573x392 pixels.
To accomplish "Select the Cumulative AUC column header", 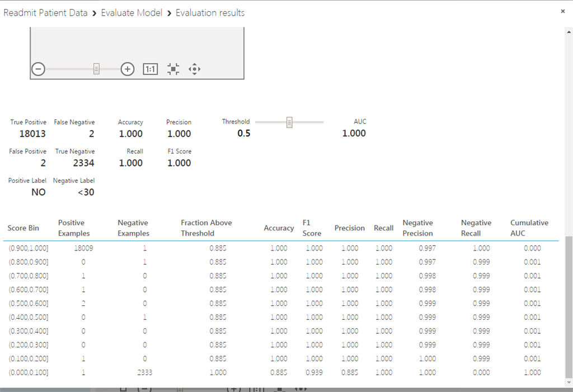I will (x=529, y=228).
